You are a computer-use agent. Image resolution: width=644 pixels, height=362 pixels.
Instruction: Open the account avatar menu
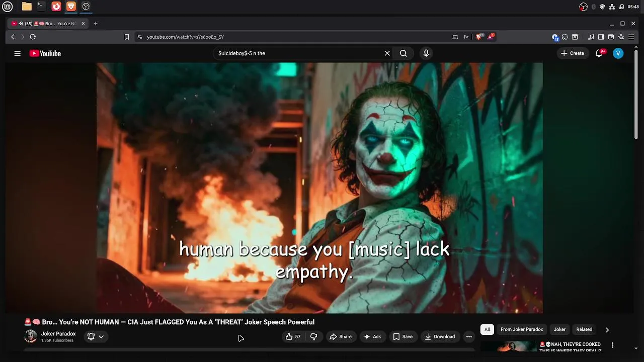[618, 53]
